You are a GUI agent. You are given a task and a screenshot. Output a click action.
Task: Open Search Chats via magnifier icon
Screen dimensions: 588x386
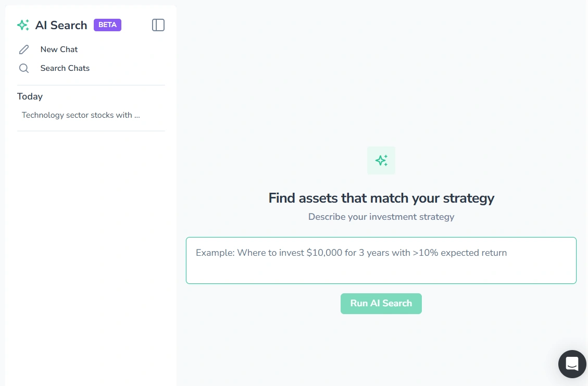coord(24,68)
